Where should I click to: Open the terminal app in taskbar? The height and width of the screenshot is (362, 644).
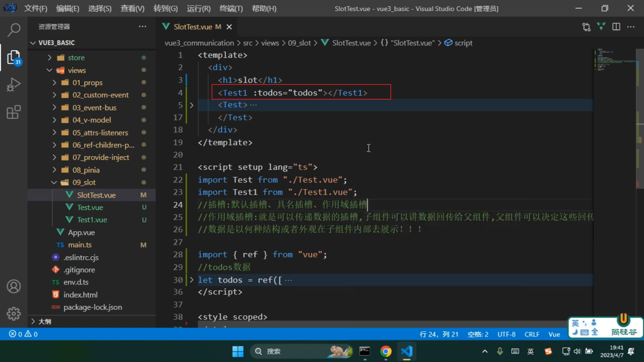point(365,351)
